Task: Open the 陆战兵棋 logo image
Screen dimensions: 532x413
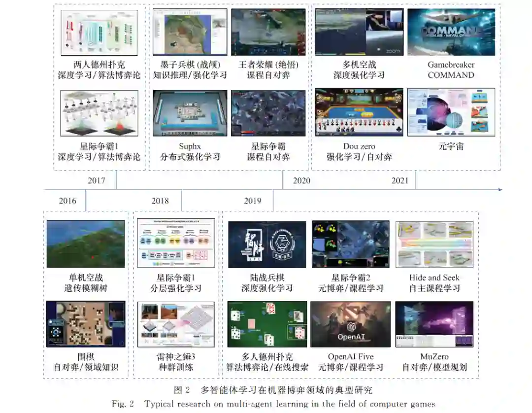Action: [x=267, y=244]
